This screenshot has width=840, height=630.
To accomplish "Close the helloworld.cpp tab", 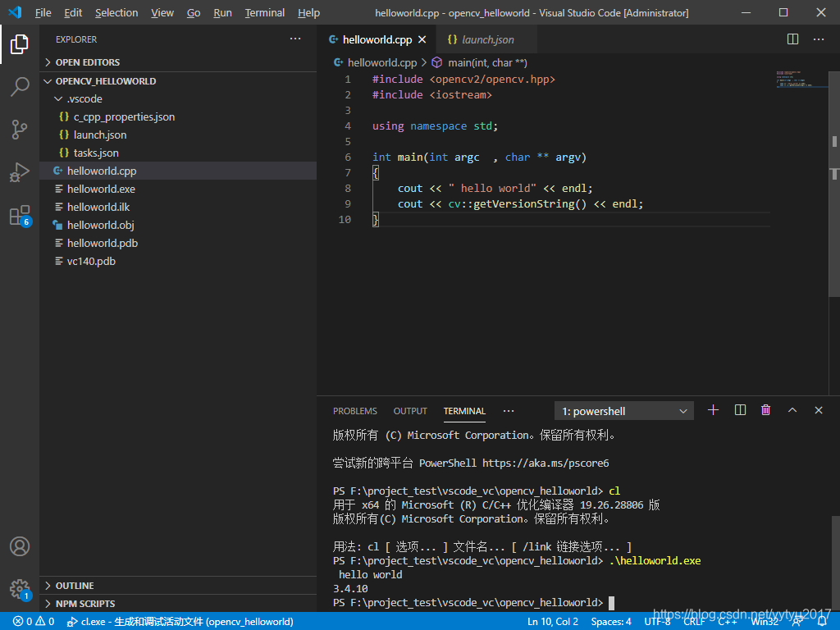I will [422, 39].
